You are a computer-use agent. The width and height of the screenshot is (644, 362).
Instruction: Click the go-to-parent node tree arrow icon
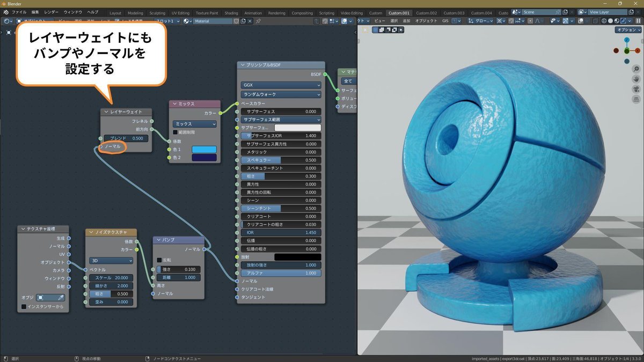click(317, 21)
